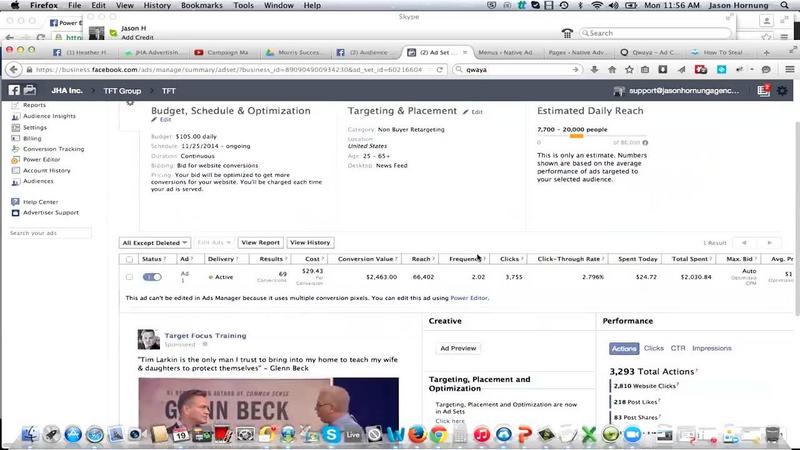
Task: Click the JHA Inc. breadcrumb
Action: coord(67,90)
